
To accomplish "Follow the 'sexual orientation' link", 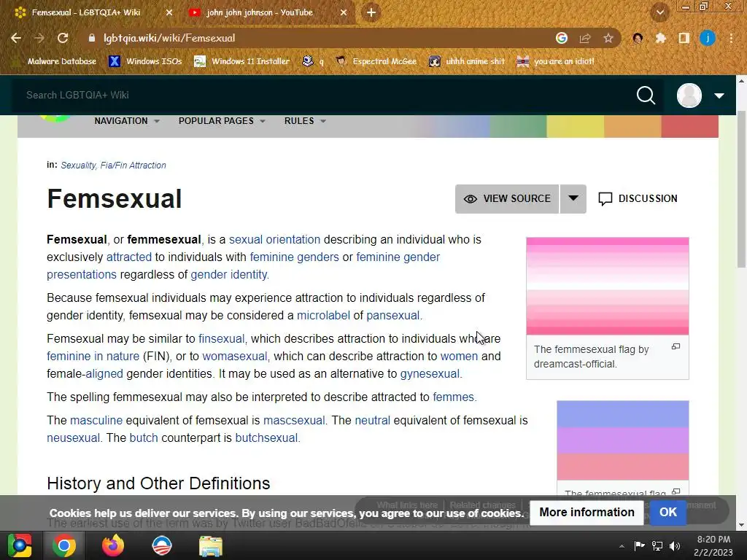I will (x=274, y=239).
